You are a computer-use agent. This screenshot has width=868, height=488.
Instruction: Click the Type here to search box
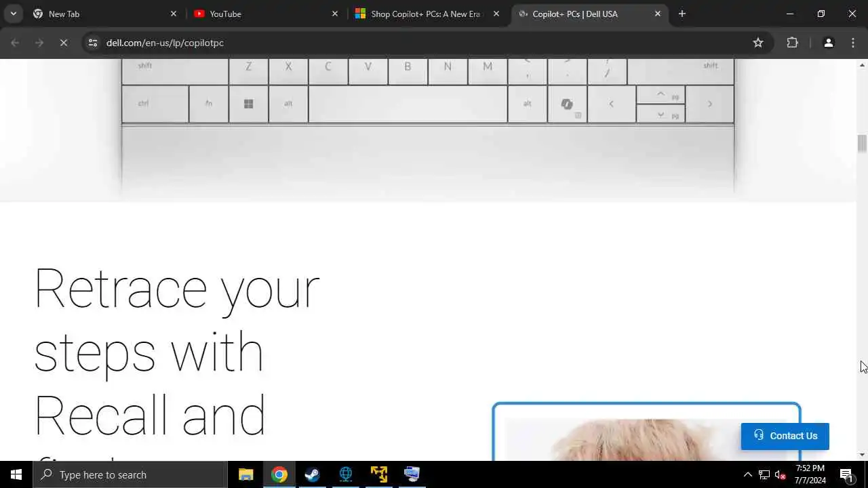(130, 474)
